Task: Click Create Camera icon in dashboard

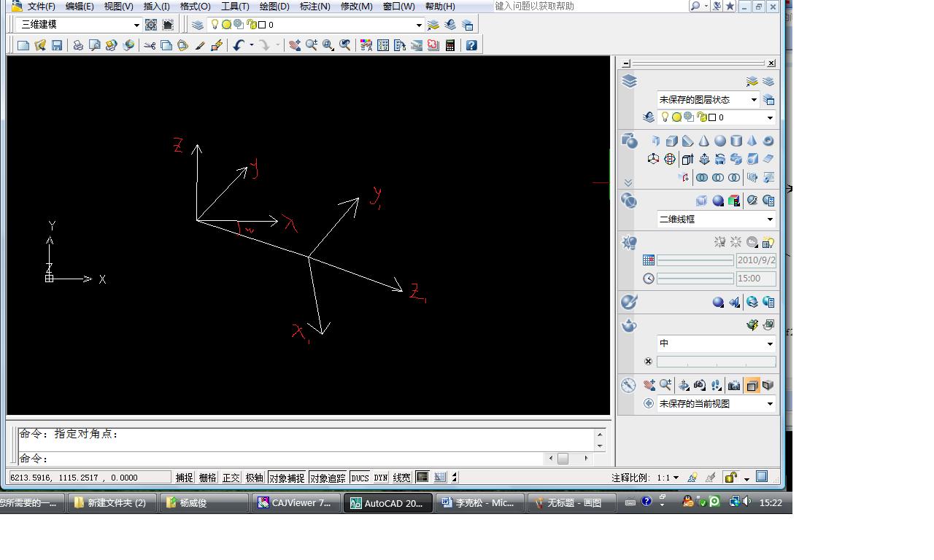Action: tap(734, 385)
